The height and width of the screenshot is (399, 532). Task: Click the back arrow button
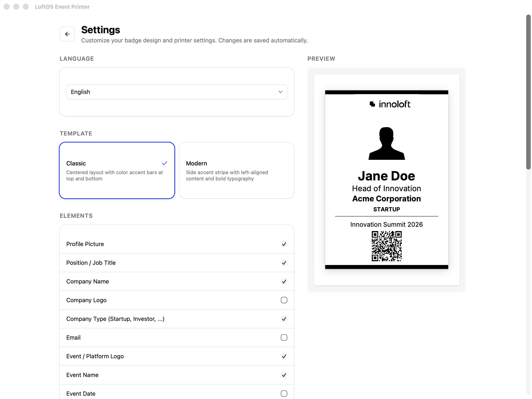67,34
